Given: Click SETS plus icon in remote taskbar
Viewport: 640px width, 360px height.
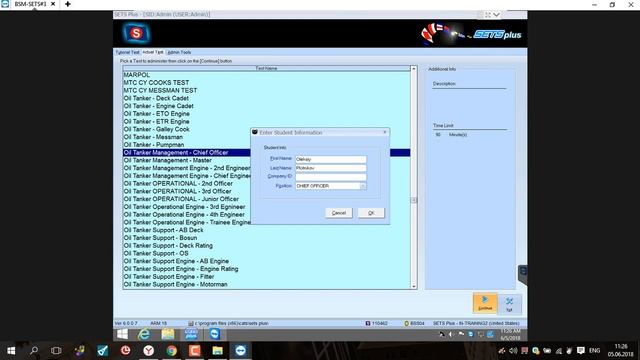Looking at the screenshot, I should click(x=191, y=334).
